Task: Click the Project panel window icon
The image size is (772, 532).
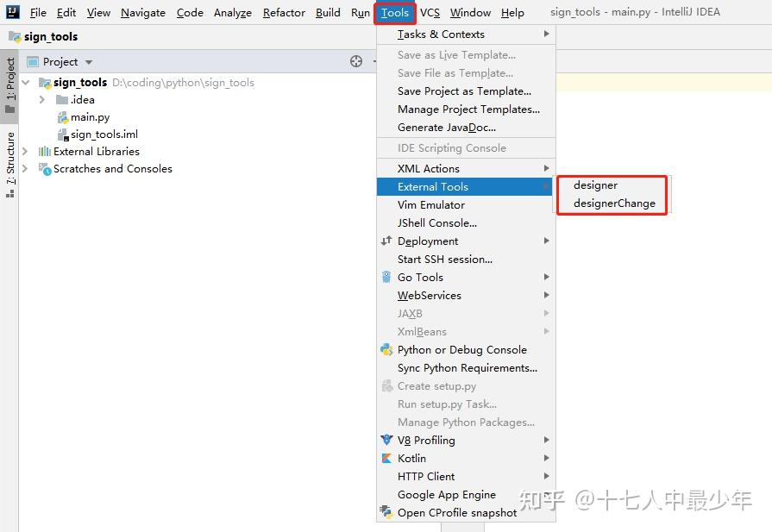Action: pos(33,61)
